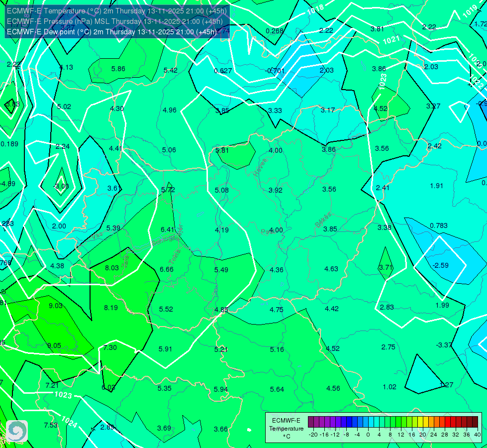Click the 3.92 value on the map

[x=276, y=190]
